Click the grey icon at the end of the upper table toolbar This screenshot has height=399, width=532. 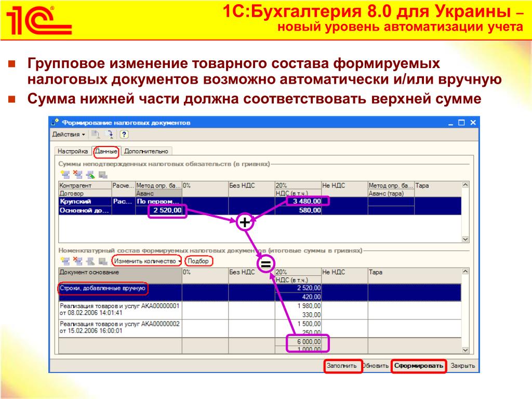[x=103, y=175]
